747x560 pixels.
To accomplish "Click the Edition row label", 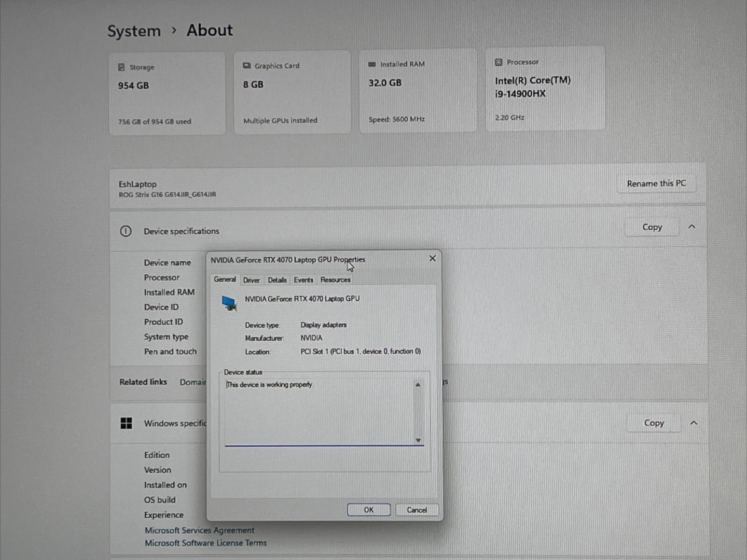I will pyautogui.click(x=157, y=455).
